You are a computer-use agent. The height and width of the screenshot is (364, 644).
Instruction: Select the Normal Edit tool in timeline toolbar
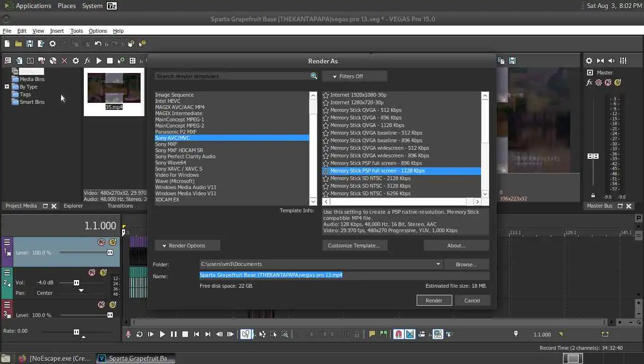(246, 334)
